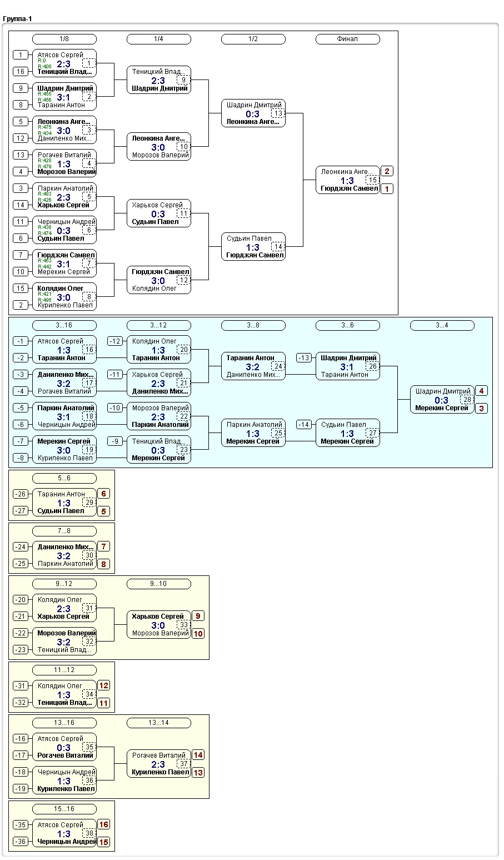504x860 pixels.
Task: Click place badge 16 beside Атясов Сергей
Action: click(103, 825)
